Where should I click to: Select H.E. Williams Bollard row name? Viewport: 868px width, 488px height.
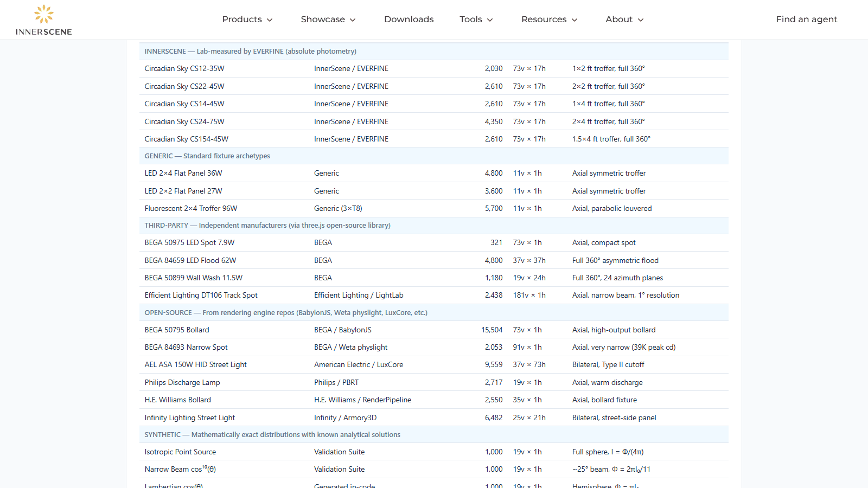point(178,400)
